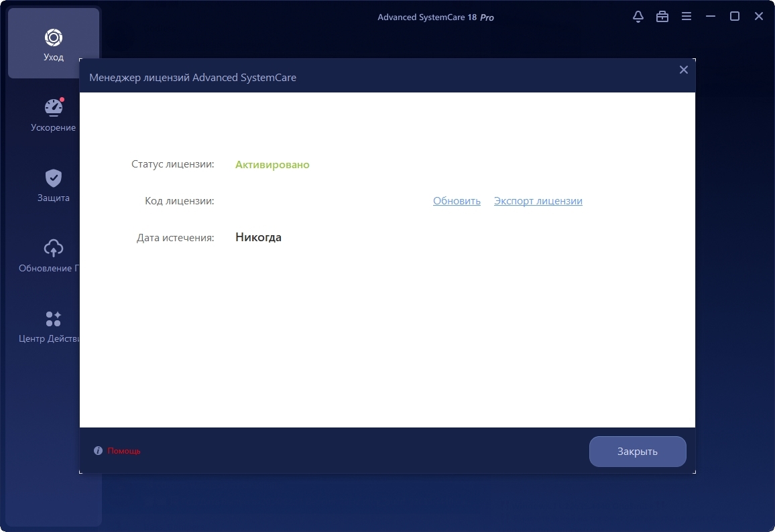Click the Дата истечения label
The height and width of the screenshot is (532, 775).
(176, 238)
